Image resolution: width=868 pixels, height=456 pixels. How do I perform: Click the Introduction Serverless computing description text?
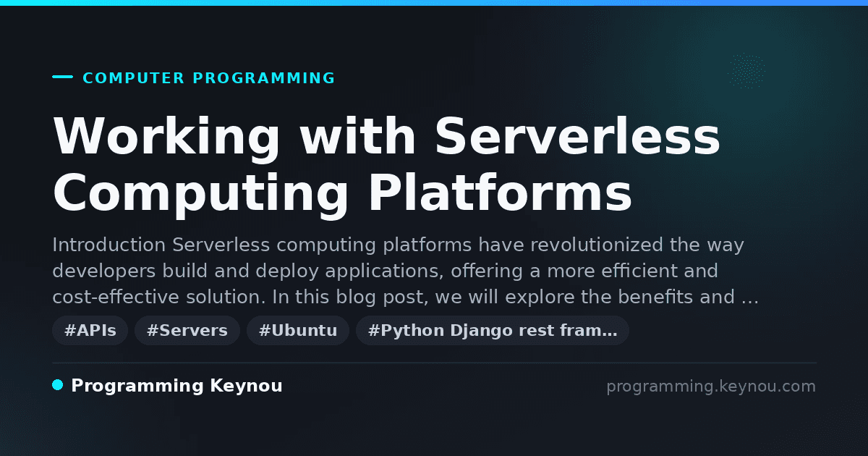[x=406, y=271]
